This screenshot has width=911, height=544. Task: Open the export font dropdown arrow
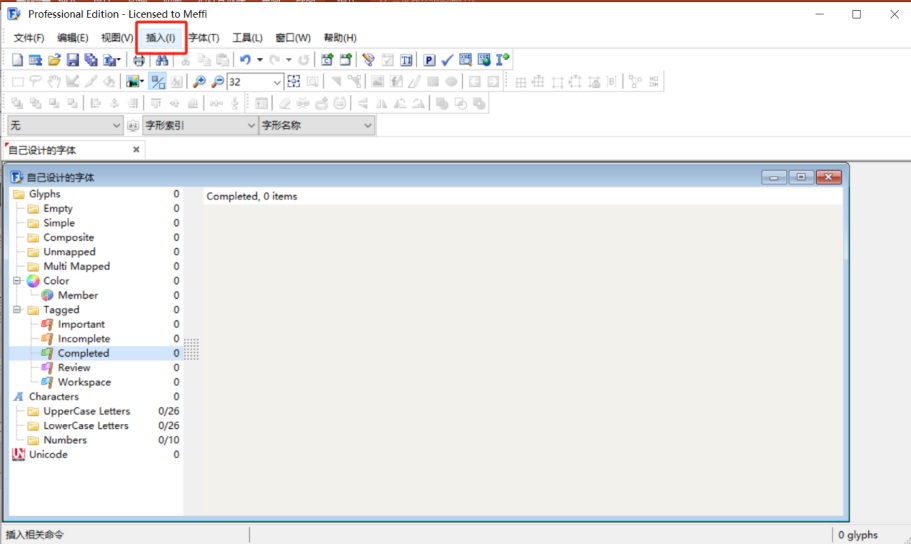coord(119,59)
